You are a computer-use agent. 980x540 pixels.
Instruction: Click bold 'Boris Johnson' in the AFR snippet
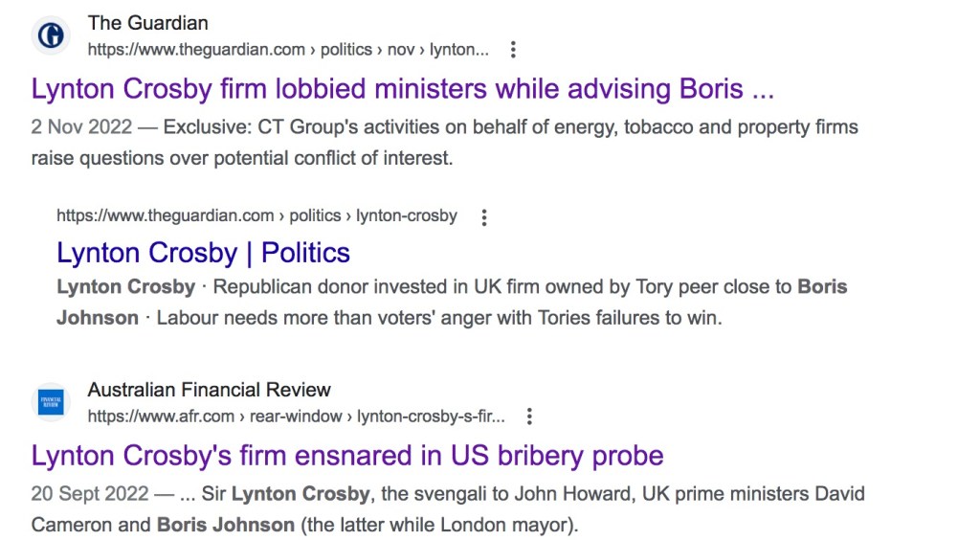tap(226, 526)
